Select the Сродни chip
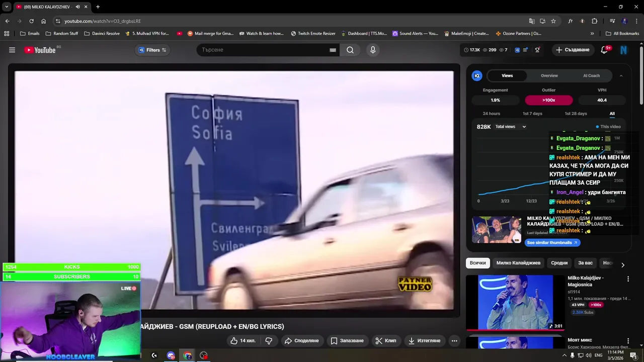The height and width of the screenshot is (362, 644). point(559,263)
